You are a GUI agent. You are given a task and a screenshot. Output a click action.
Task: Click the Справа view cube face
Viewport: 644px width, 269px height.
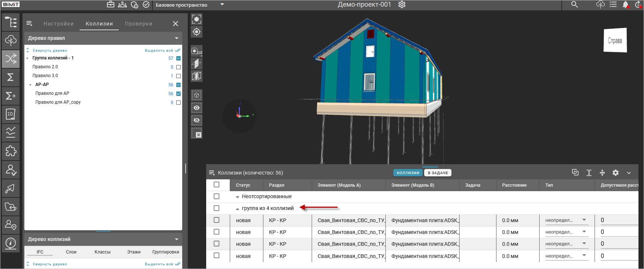click(x=615, y=41)
